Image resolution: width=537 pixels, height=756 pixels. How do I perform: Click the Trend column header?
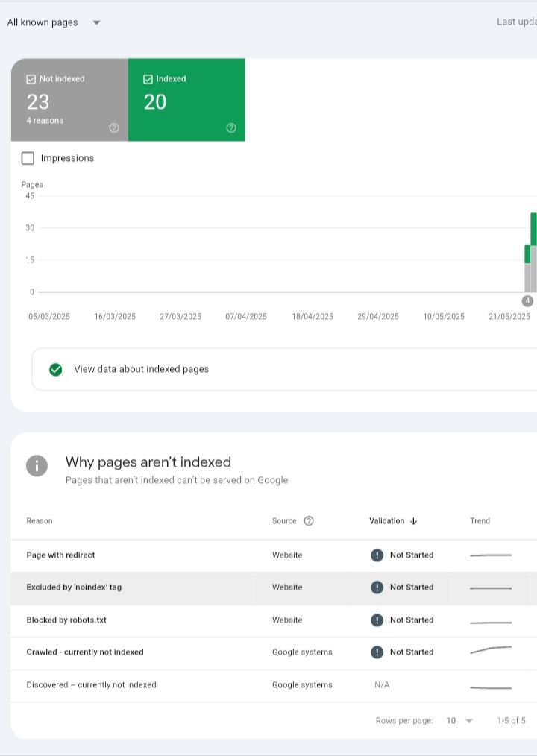tap(480, 520)
